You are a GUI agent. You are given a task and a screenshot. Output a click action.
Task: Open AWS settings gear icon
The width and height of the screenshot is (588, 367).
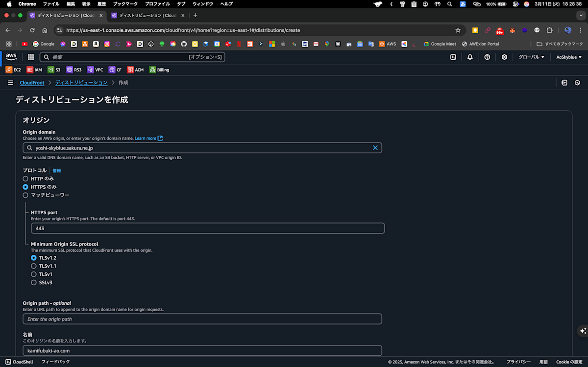point(504,57)
